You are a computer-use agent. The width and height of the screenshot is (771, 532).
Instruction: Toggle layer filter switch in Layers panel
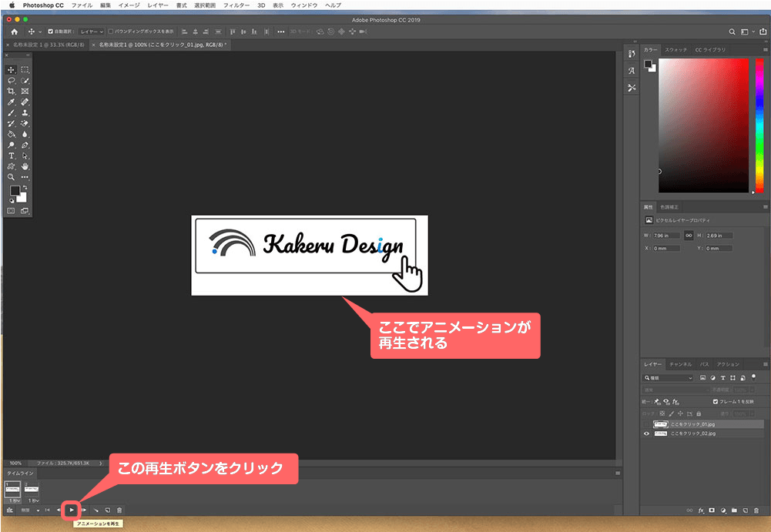[754, 377]
